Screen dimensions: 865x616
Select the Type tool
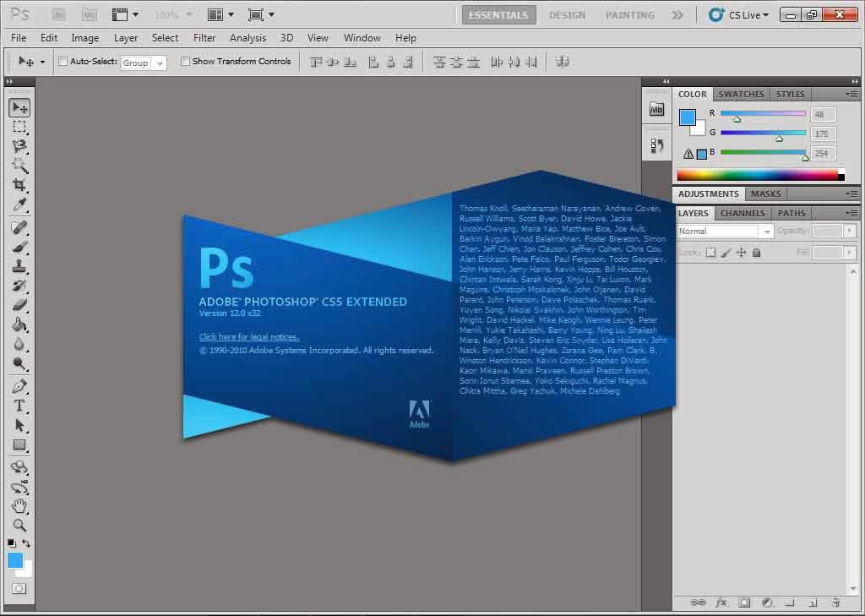pos(19,406)
